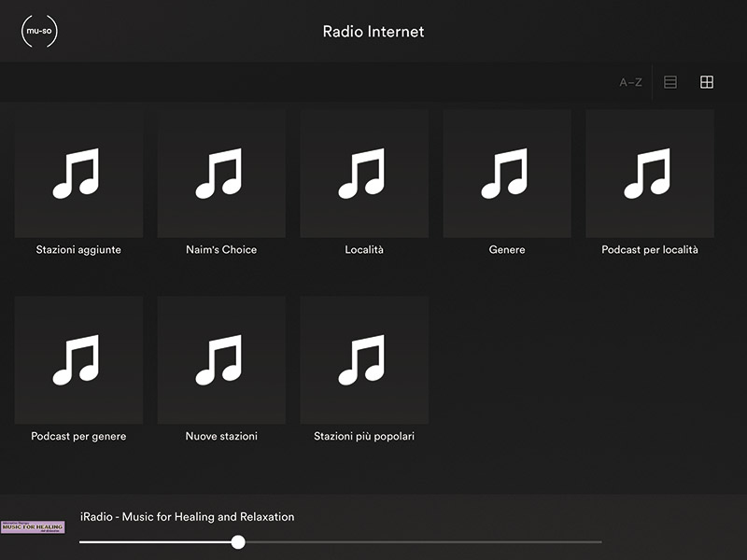Select the Nuove stazioni label text
The width and height of the screenshot is (747, 560).
coord(221,437)
